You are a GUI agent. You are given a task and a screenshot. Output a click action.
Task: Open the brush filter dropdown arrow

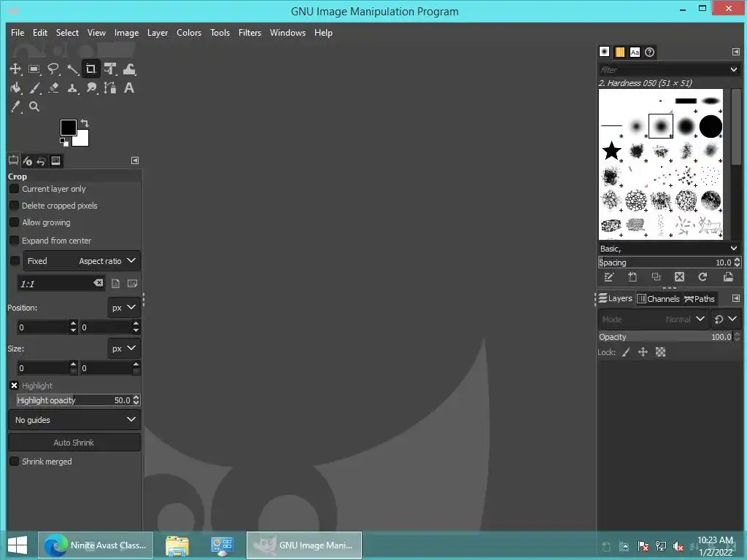734,69
